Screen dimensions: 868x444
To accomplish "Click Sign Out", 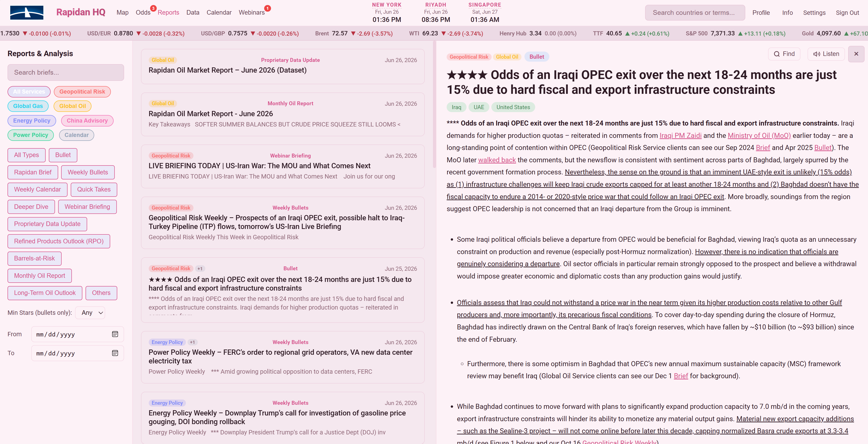I will 847,13.
